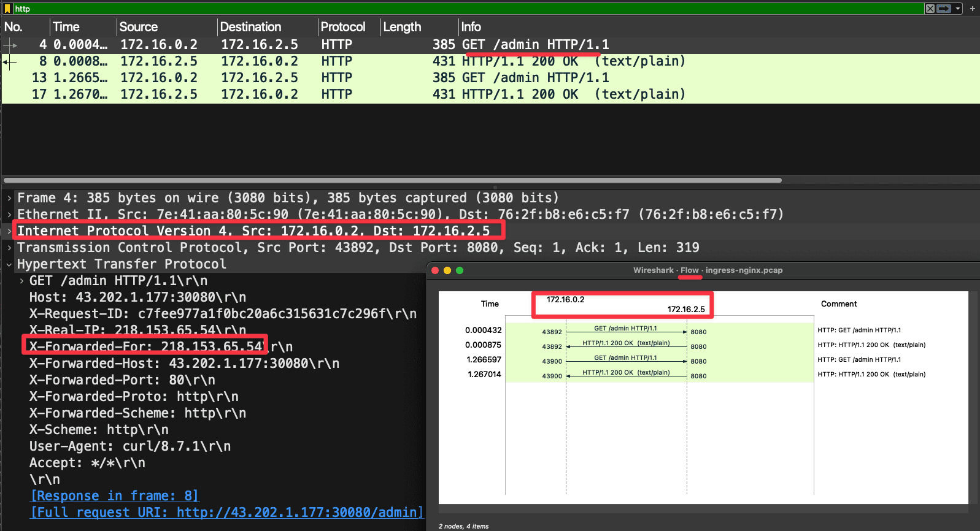This screenshot has width=980, height=531.
Task: Close the Flow window using red button
Action: [435, 270]
